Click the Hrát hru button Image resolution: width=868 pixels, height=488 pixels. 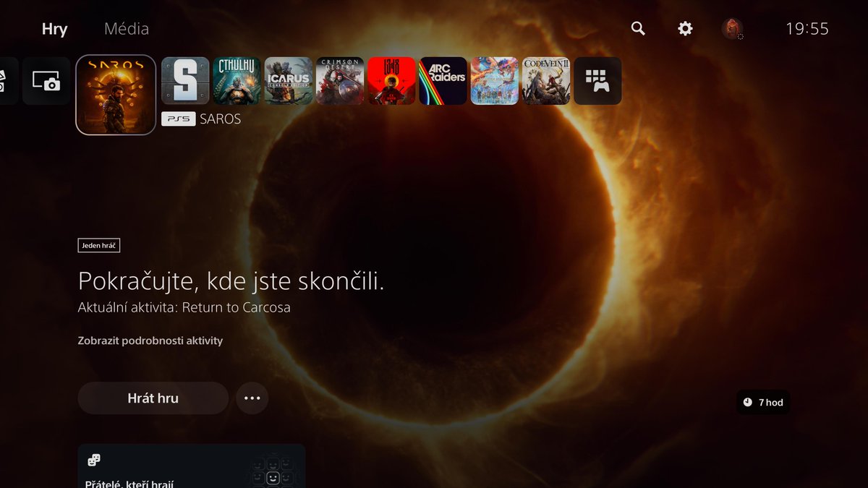[153, 398]
